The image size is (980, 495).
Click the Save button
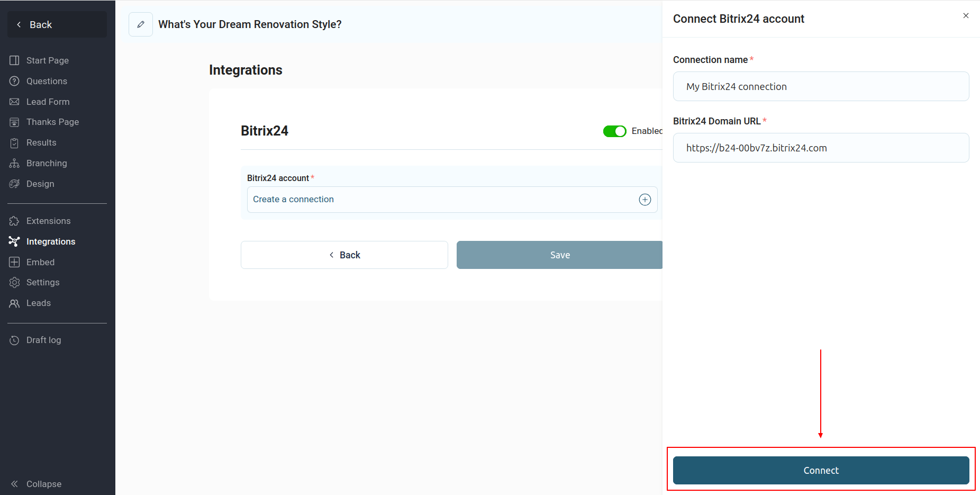click(559, 255)
